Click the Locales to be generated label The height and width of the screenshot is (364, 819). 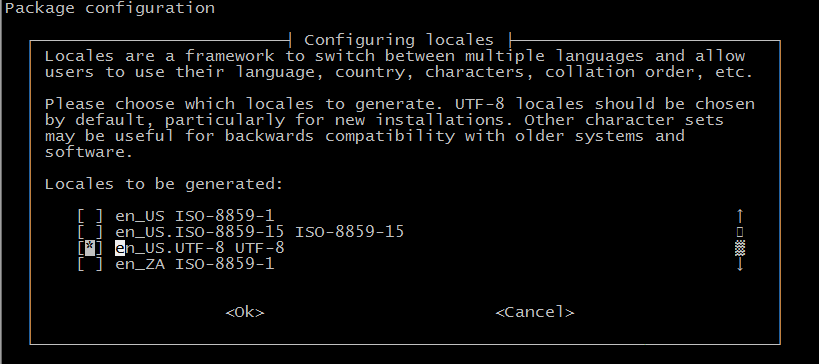pos(164,184)
